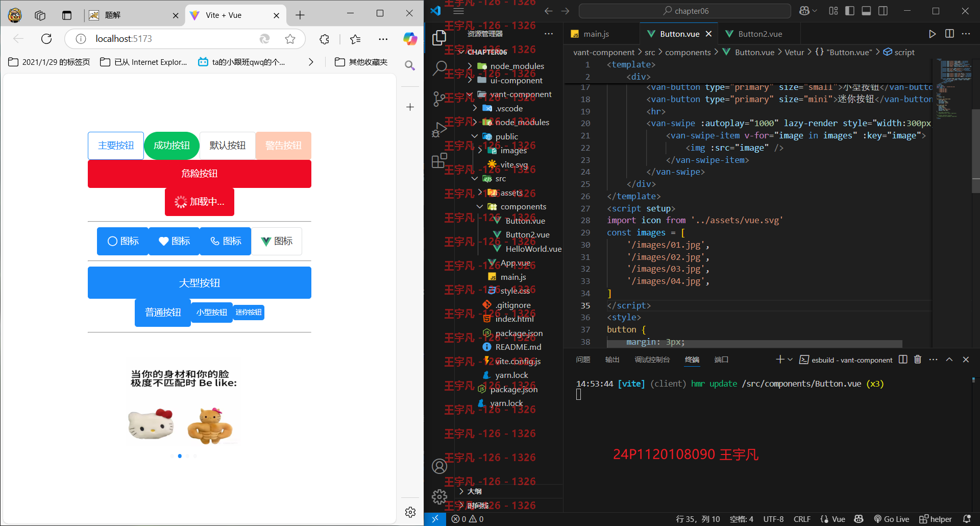
Task: Open Explorer panel more actions ellipsis
Action: coord(549,34)
